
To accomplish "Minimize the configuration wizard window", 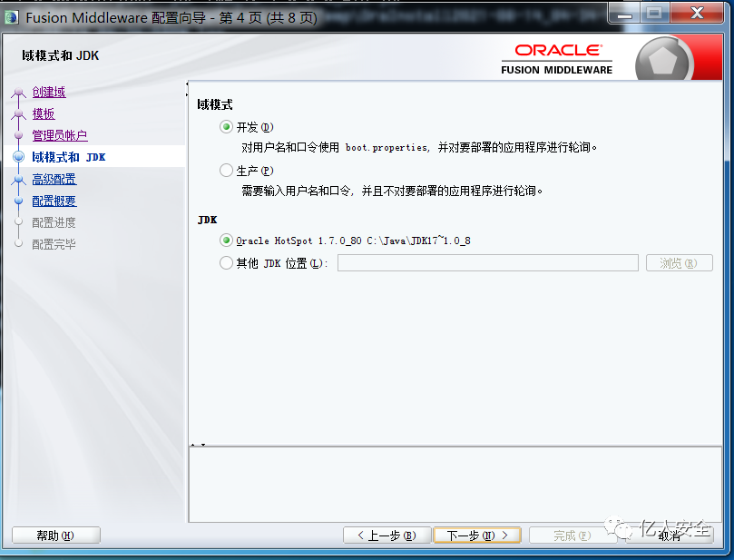I will tap(624, 13).
